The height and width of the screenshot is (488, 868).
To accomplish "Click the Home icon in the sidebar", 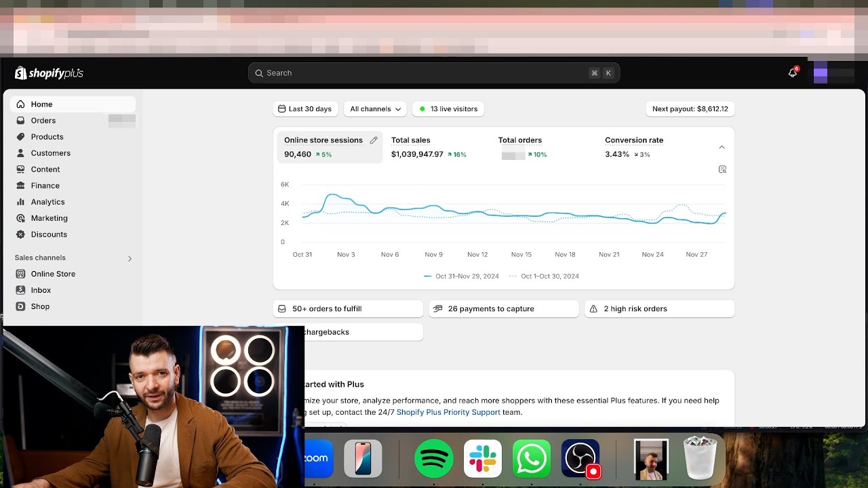I will pyautogui.click(x=20, y=104).
